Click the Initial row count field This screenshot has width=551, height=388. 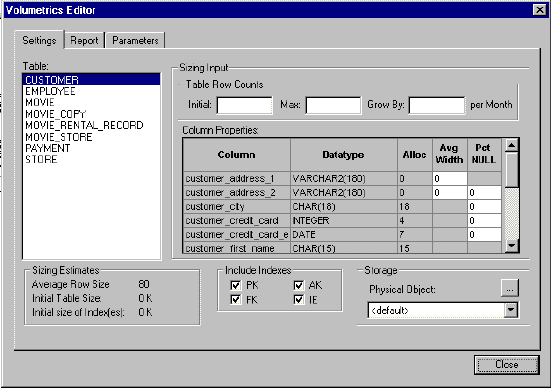coord(245,105)
